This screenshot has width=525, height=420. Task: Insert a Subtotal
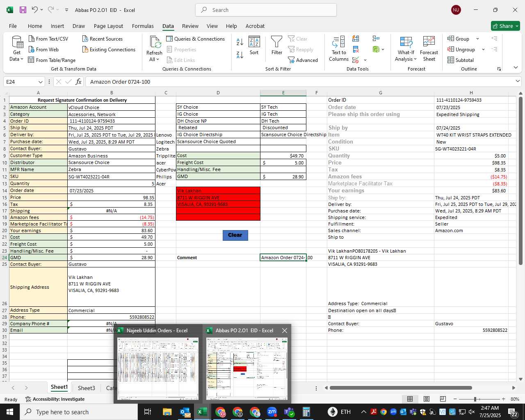[461, 60]
